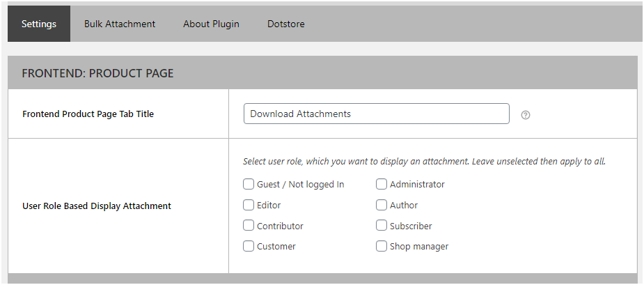Tick the Editor role checkbox
The width and height of the screenshot is (644, 285).
click(x=249, y=206)
